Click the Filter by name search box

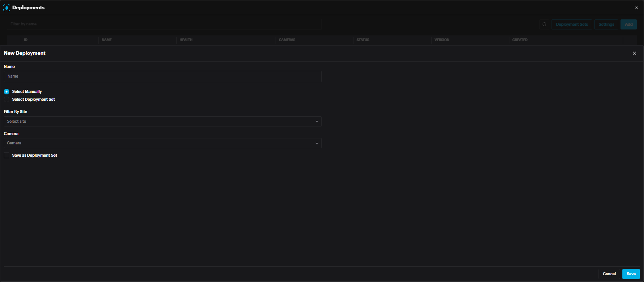point(164,24)
